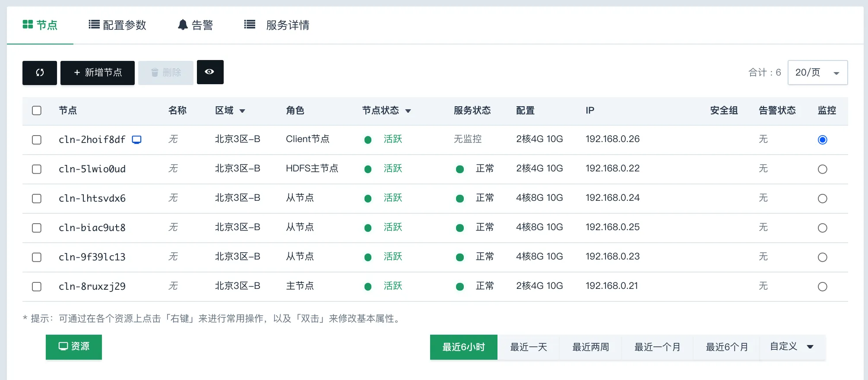Viewport: 868px width, 380px height.
Task: Select monitoring radio for cln-2hoif8df
Action: pos(823,140)
